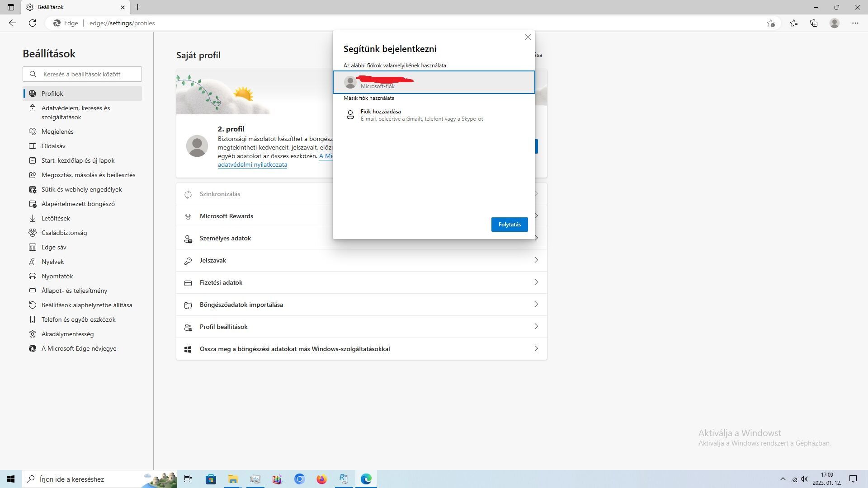The image size is (868, 488).
Task: Open the Favorites star icon
Action: [x=794, y=23]
